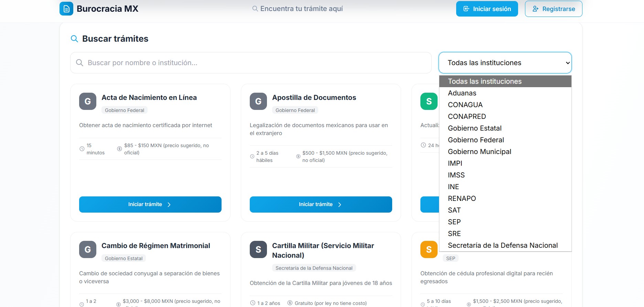Select RENAPO option

pyautogui.click(x=505, y=198)
